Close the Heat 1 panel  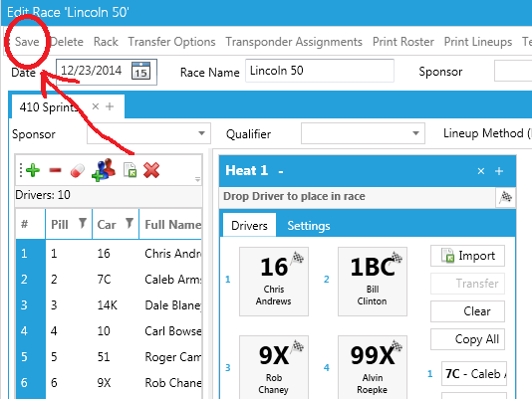pyautogui.click(x=481, y=171)
